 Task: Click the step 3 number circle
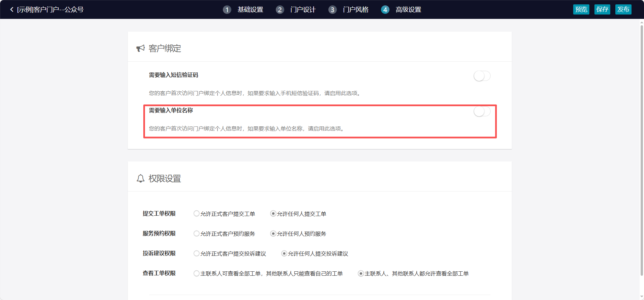click(332, 9)
